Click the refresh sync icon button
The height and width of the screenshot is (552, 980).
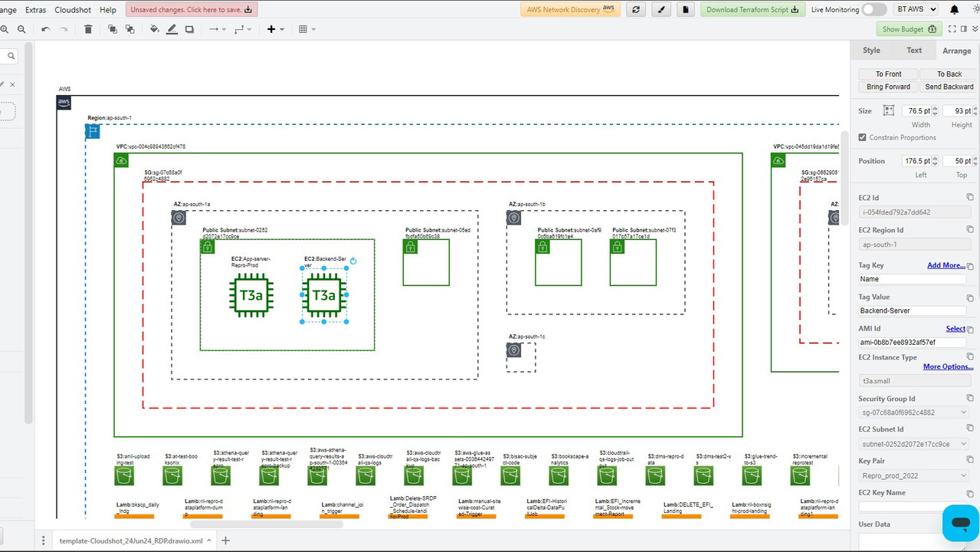click(635, 10)
